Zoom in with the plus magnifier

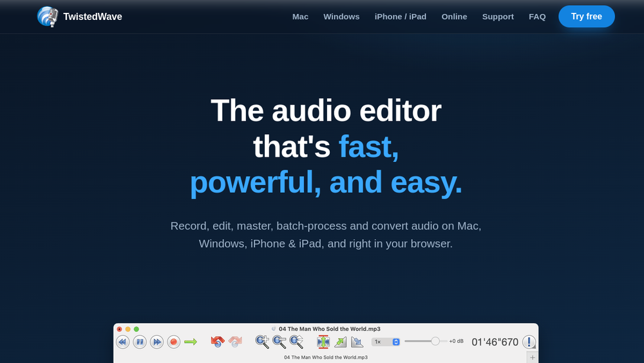click(262, 342)
